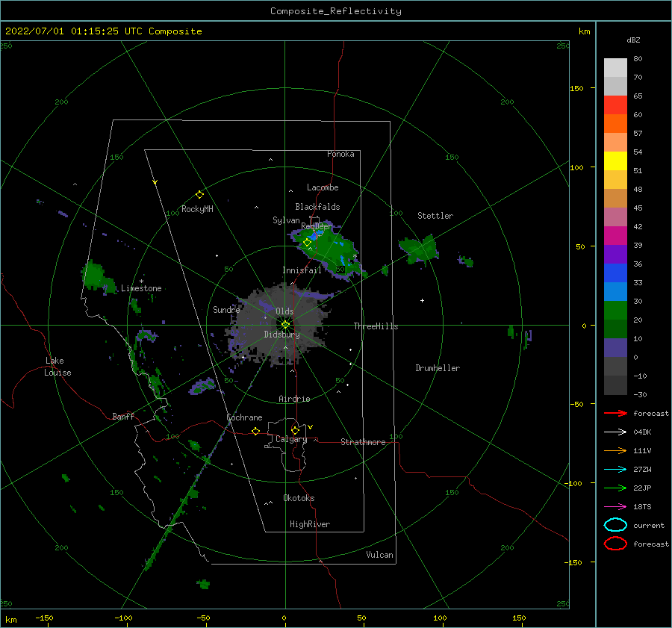The height and width of the screenshot is (628, 672).
Task: Pick the light gray swatch between 70 and 80 dBZ
Action: (x=615, y=68)
